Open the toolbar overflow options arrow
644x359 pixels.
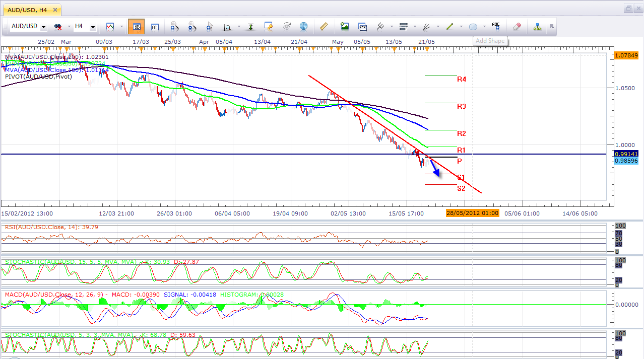552,26
